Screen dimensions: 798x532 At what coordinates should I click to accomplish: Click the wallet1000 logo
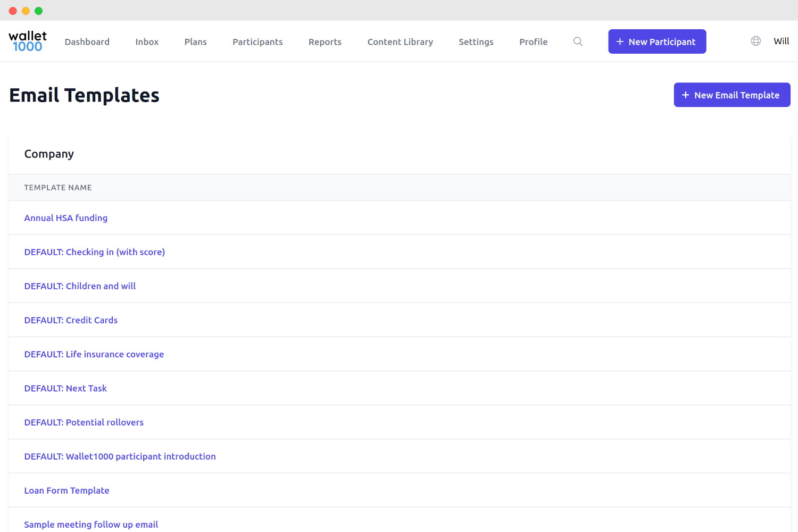click(x=28, y=41)
